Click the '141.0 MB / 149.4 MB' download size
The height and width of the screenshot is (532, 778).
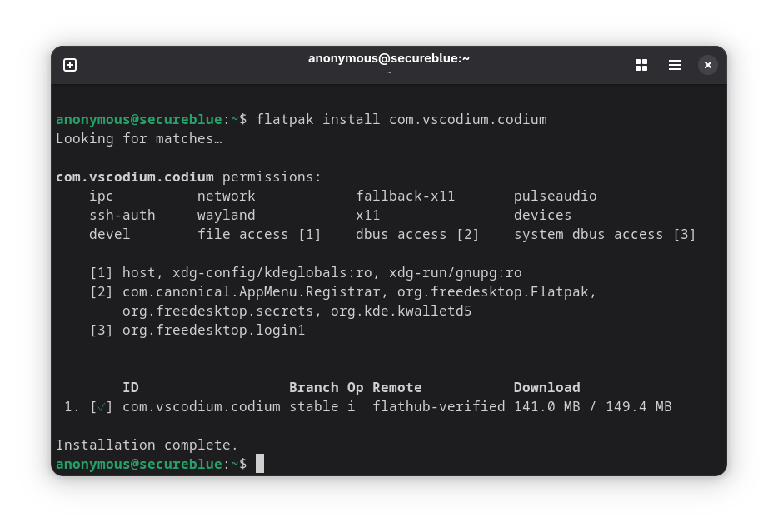593,407
